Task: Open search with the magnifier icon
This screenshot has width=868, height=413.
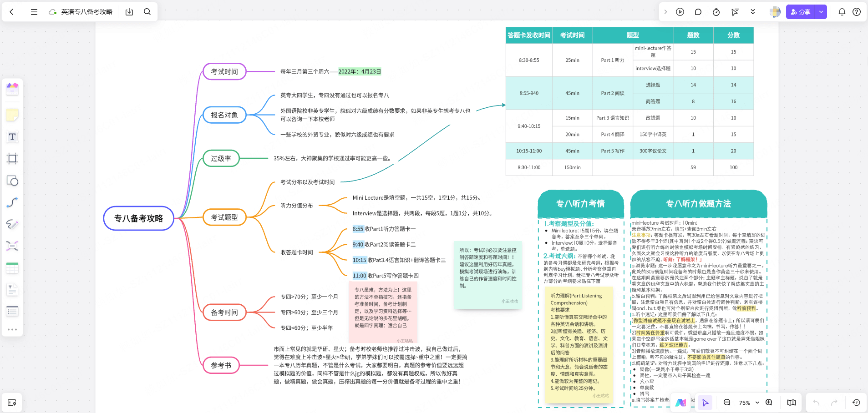Action: (x=147, y=12)
